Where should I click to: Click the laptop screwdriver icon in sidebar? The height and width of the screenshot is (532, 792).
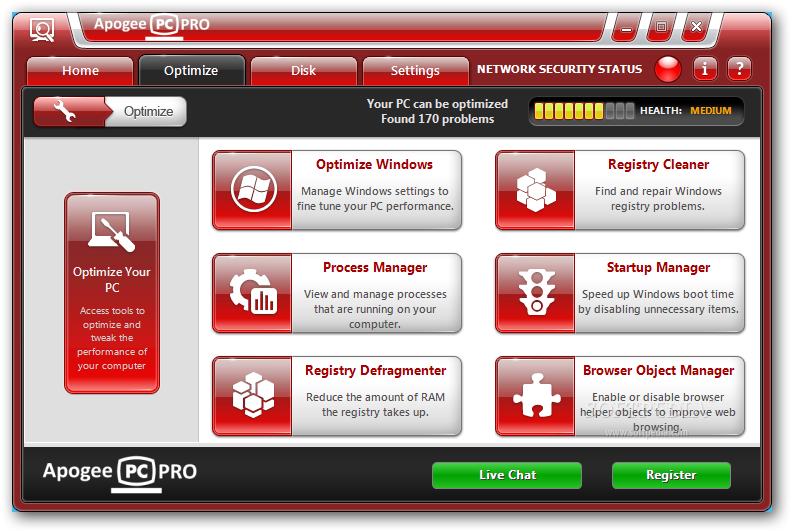tap(112, 231)
